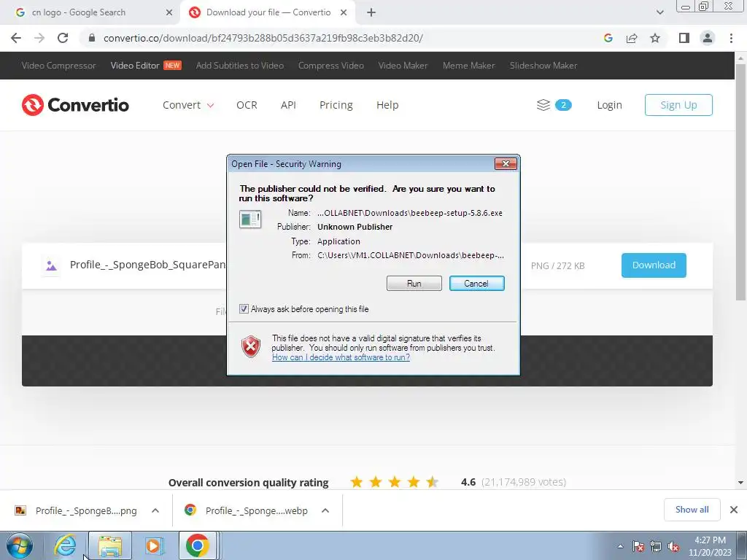Expand the Convert dropdown menu
Viewport: 747px width, 560px height.
(x=188, y=105)
